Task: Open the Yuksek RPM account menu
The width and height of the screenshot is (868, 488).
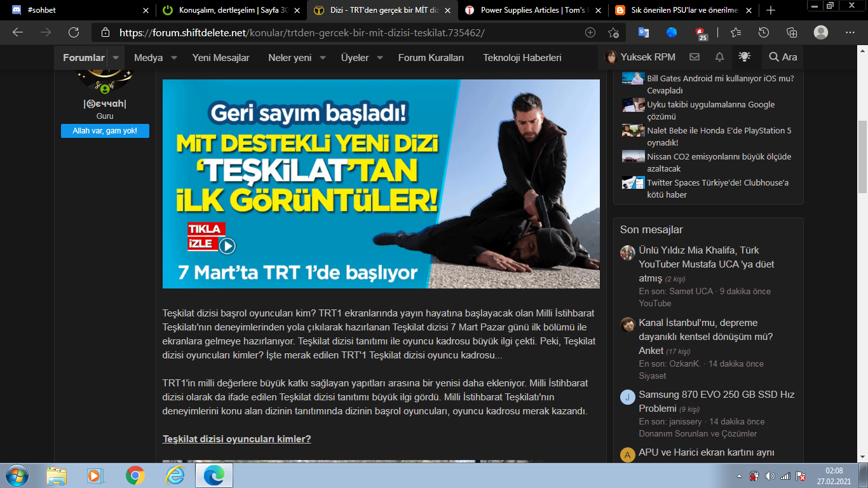Action: click(x=640, y=57)
